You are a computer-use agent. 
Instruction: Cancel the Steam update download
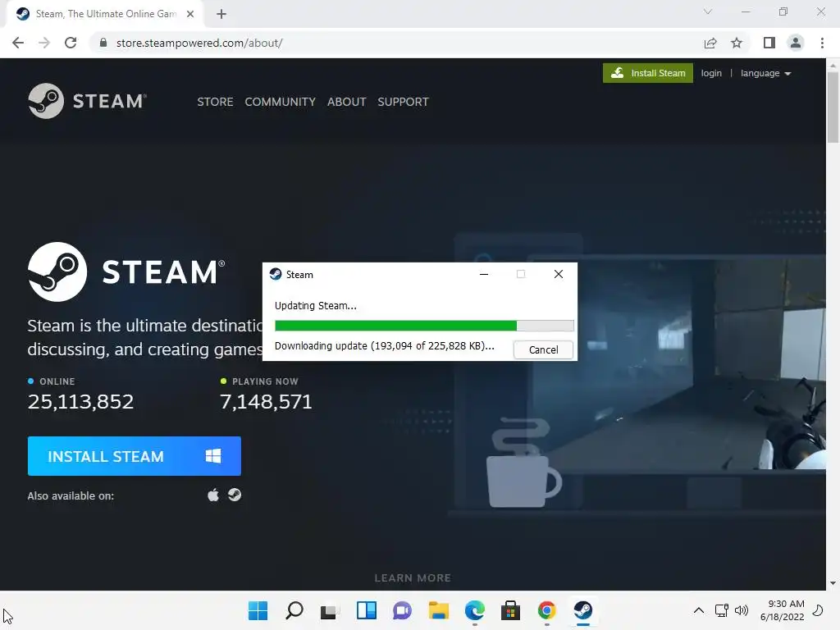pos(543,349)
